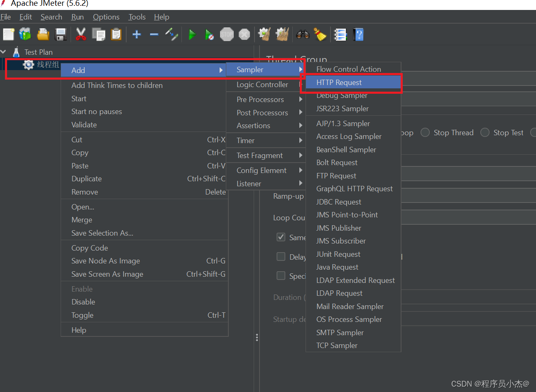Click the Open file folder icon
Screen dimensions: 536x392
pyautogui.click(x=43, y=34)
